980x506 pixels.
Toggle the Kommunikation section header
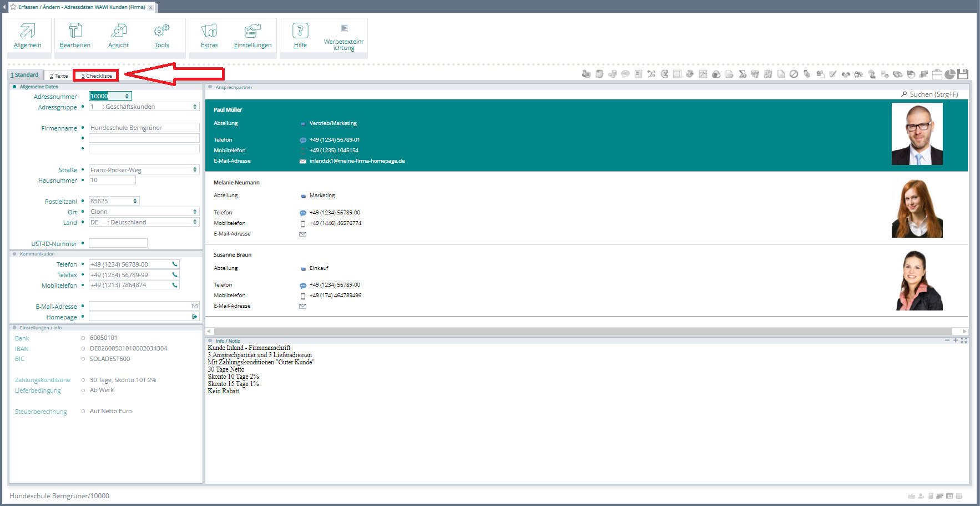[14, 254]
